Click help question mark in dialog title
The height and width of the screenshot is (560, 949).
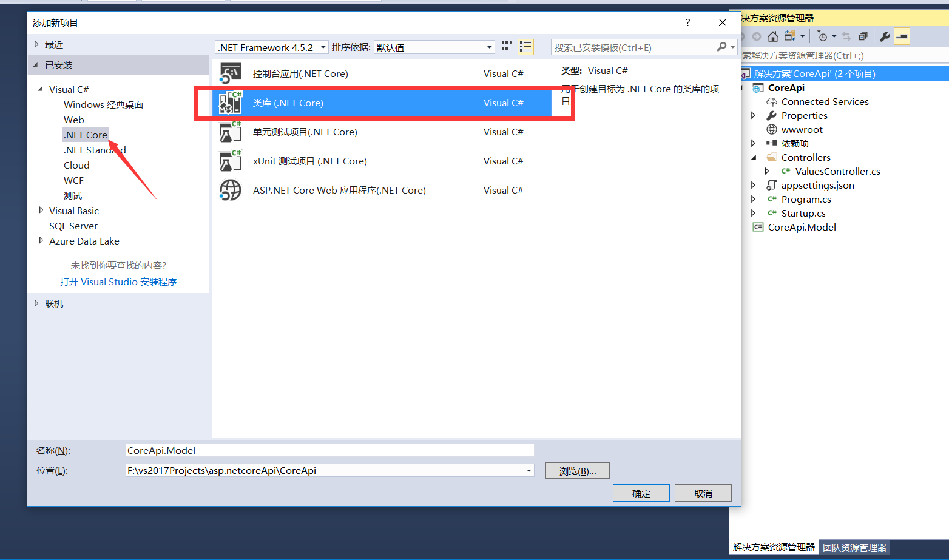687,22
